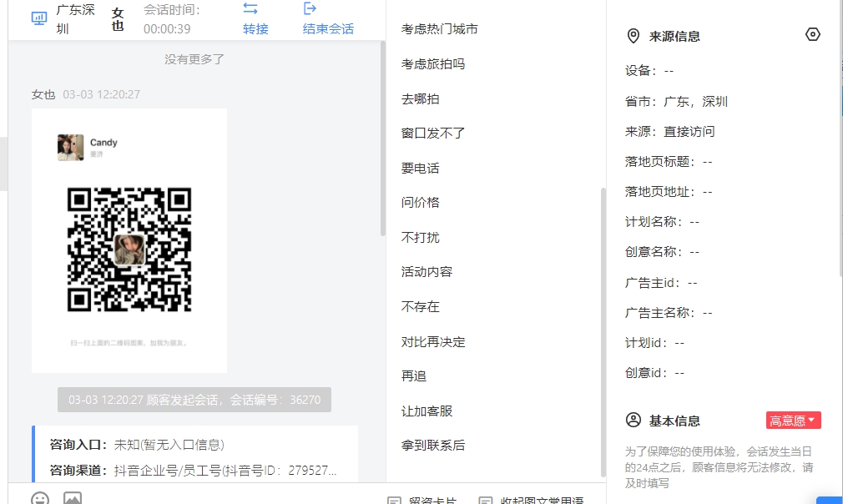
Task: Click the 广告主名称 row
Action: click(x=669, y=313)
